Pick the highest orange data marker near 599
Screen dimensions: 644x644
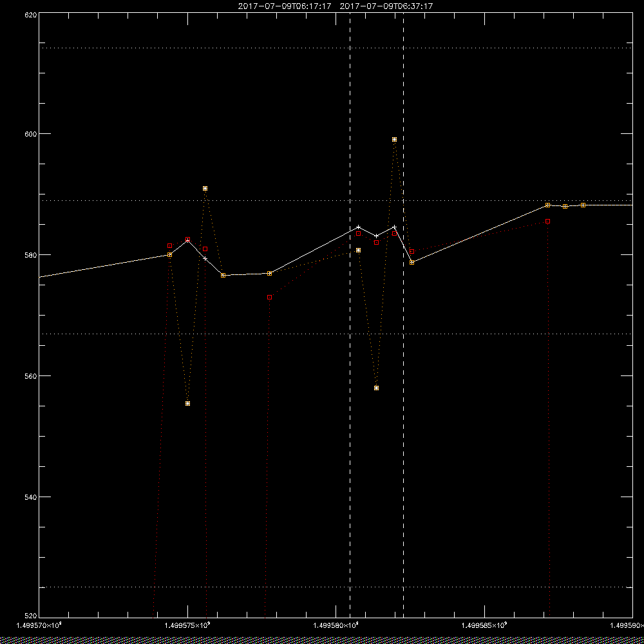pyautogui.click(x=394, y=140)
